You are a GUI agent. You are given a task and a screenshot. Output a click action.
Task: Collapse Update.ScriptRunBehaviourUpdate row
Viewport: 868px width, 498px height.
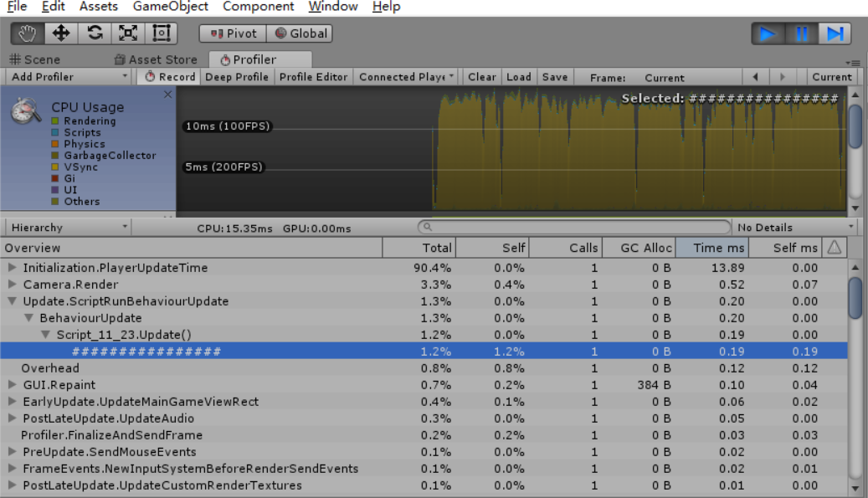(x=12, y=301)
